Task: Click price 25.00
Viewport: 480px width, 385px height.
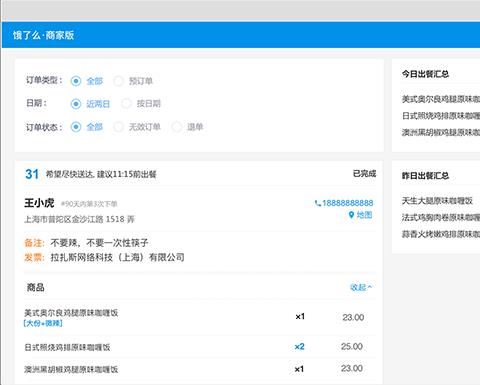Action: [x=352, y=347]
